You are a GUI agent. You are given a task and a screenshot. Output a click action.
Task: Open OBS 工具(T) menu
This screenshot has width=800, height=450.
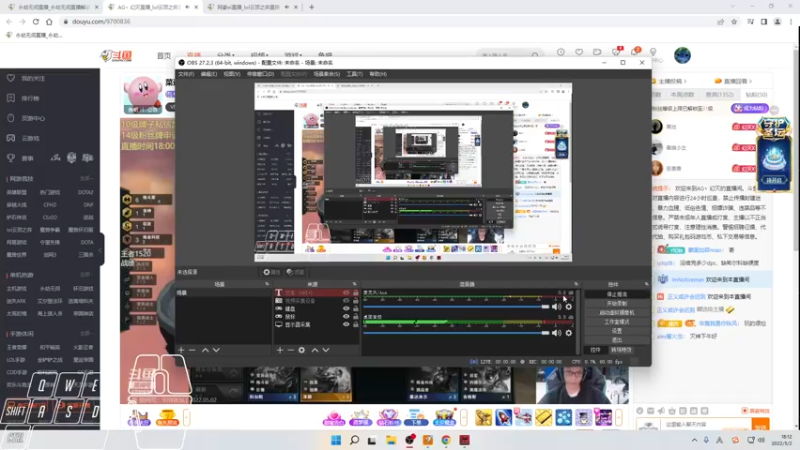(355, 74)
